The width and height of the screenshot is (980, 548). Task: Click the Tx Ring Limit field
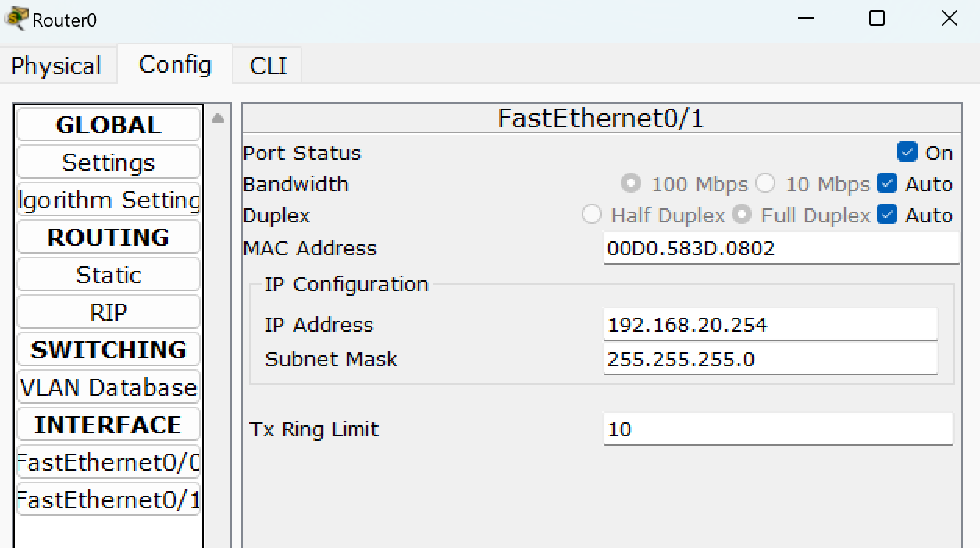pos(778,429)
